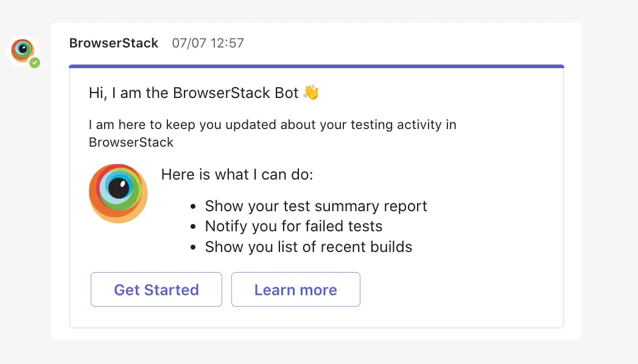The height and width of the screenshot is (364, 638).
Task: Click the BrowserStack bot avatar beside the message
Action: click(x=23, y=51)
